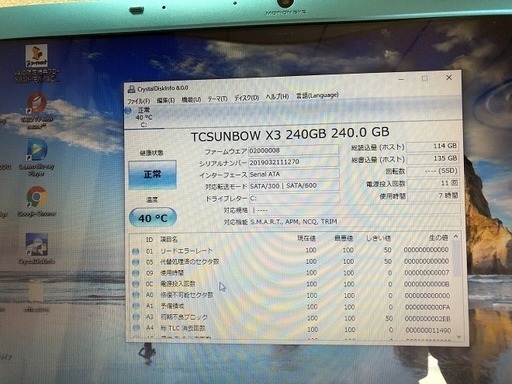Select the 代替処理済のセクタ数 attribute row
The height and width of the screenshot is (384, 512).
(x=291, y=262)
